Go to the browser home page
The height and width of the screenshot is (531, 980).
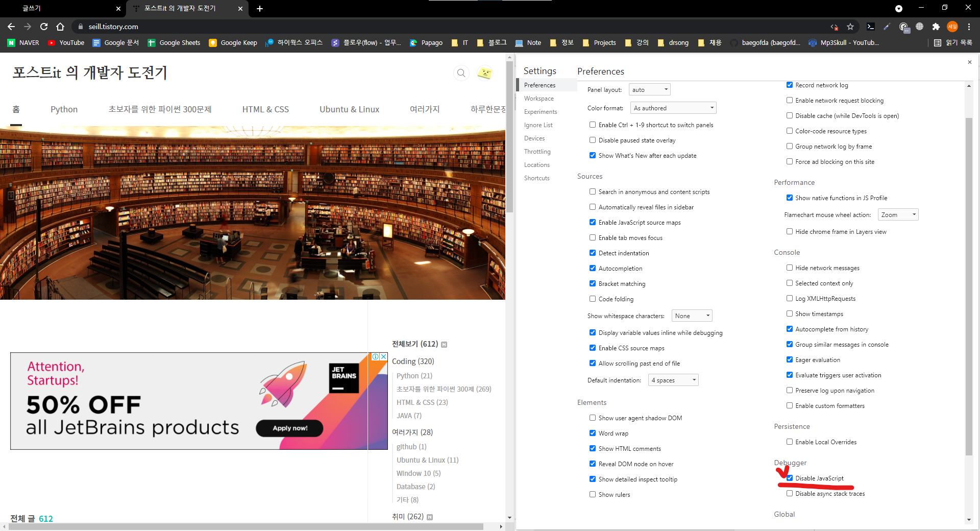[60, 27]
